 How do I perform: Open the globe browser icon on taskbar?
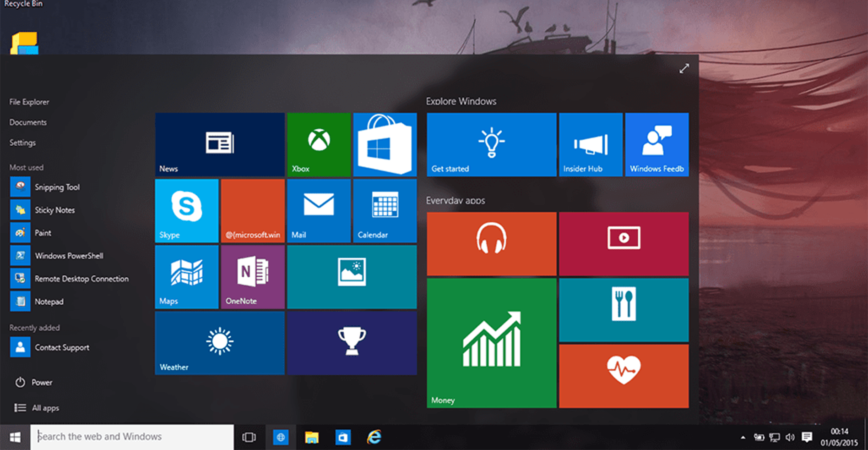click(x=281, y=437)
